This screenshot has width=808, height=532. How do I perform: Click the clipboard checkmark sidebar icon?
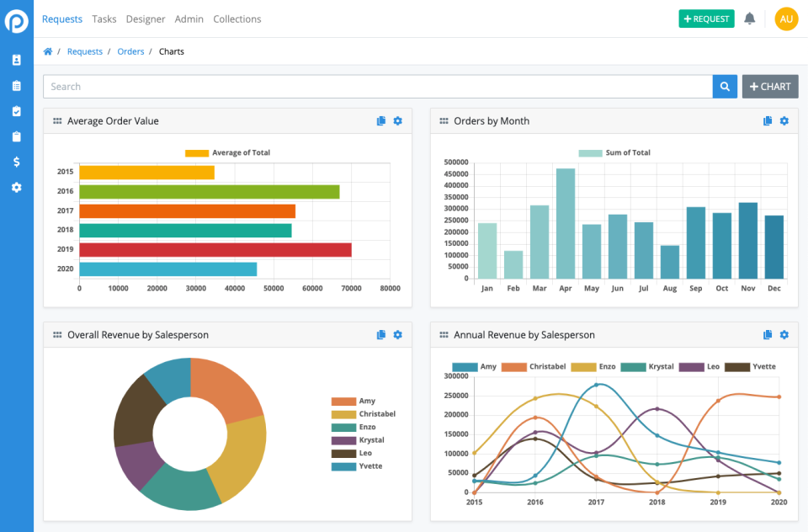(x=17, y=110)
